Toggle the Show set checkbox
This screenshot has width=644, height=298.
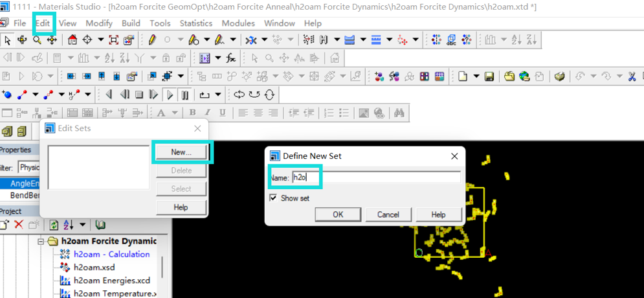point(272,198)
